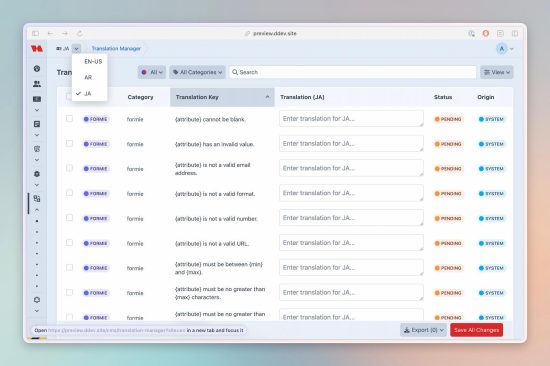Click the translation field for '{attribute} cannot be blank.'
The width and height of the screenshot is (550, 366).
coord(351,119)
